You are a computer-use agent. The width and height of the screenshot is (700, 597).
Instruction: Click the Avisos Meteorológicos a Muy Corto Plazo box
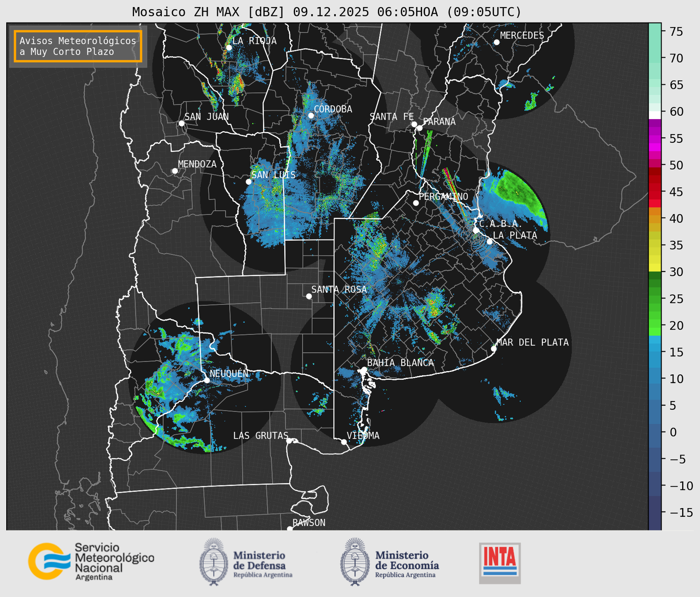(78, 46)
